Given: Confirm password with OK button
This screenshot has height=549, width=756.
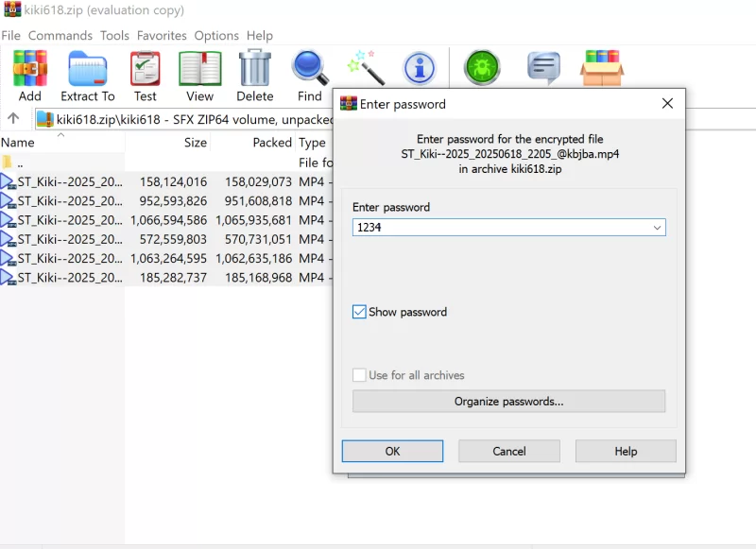Looking at the screenshot, I should pos(392,451).
